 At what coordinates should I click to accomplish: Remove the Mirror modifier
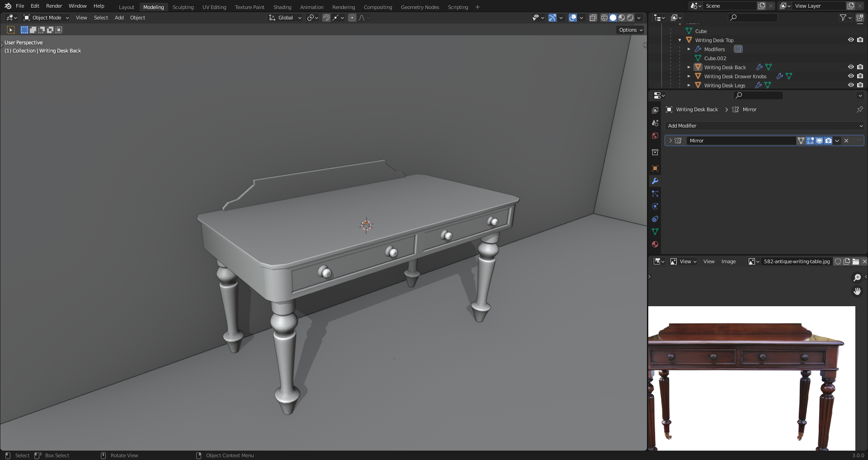(846, 141)
